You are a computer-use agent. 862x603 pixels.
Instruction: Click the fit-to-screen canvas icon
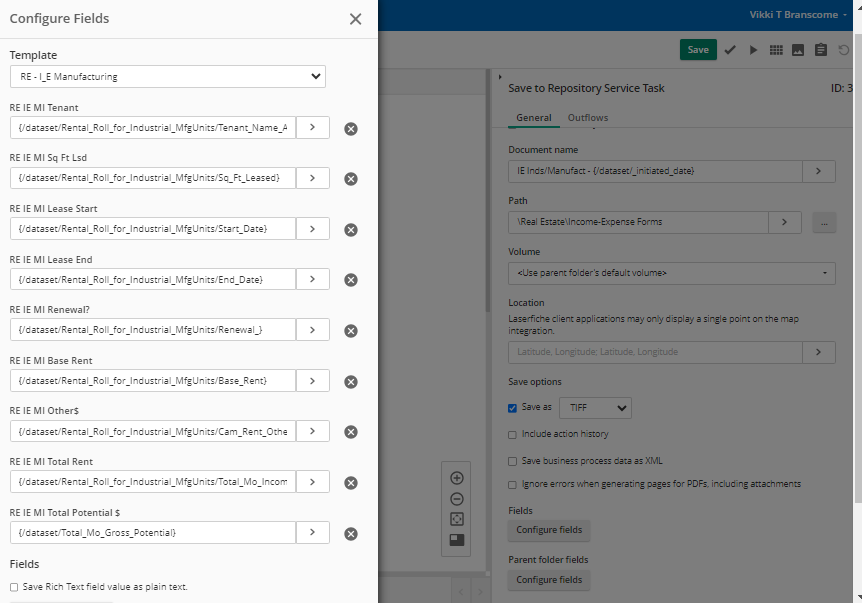tap(457, 519)
